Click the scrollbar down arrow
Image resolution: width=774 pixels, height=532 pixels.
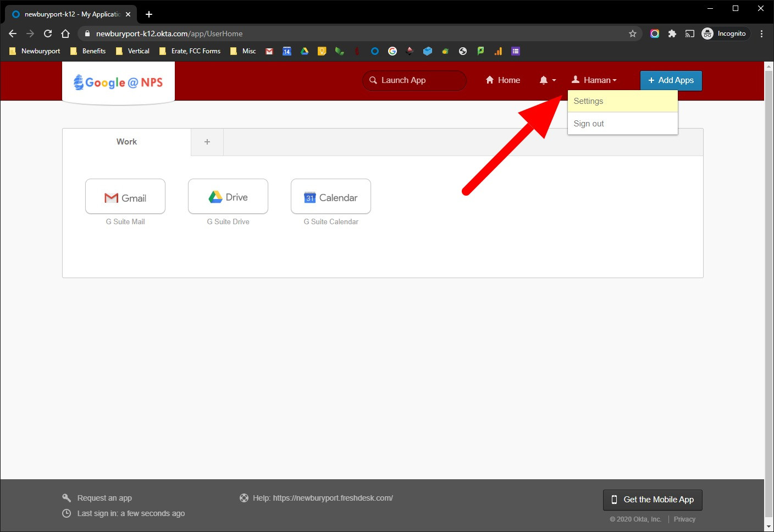(x=769, y=527)
